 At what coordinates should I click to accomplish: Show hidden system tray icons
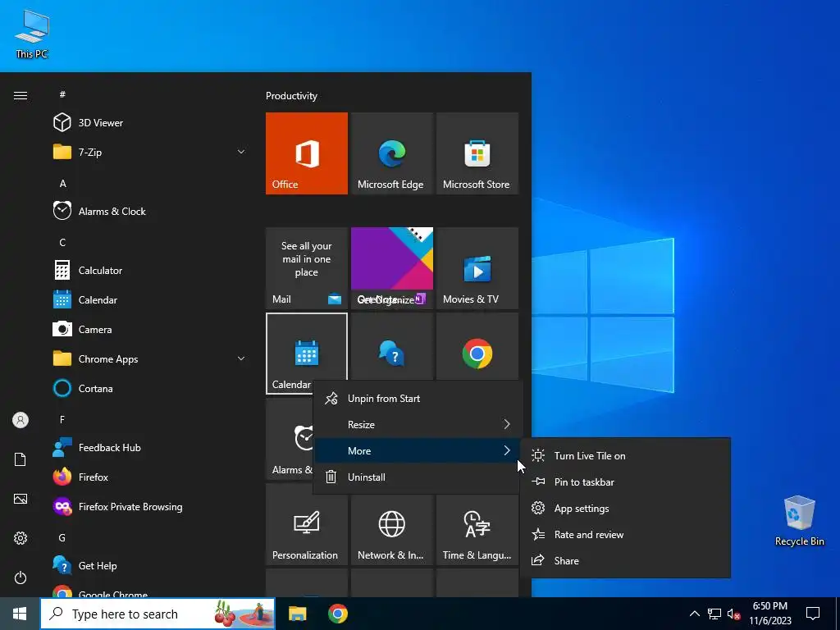(x=694, y=614)
